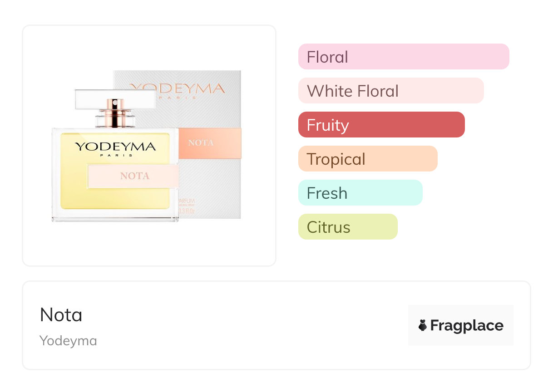
Task: Open the Nota perfume title
Action: tap(61, 314)
